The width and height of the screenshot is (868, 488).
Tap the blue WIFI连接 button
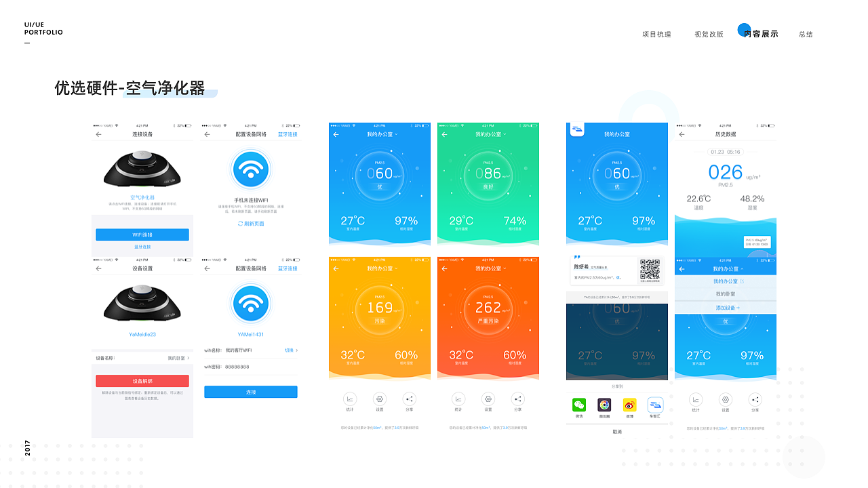[x=142, y=235]
